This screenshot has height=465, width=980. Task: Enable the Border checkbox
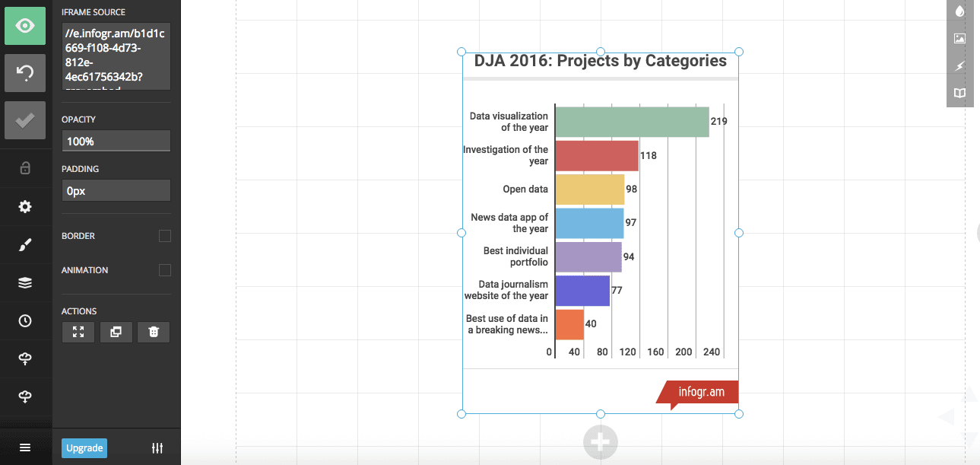165,236
